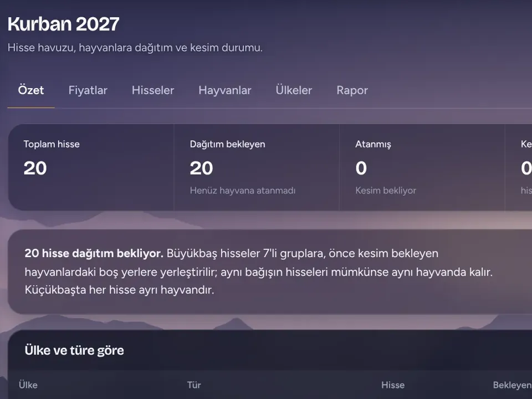This screenshot has height=399, width=532.
Task: Open the Ülkeler tab
Action: coord(294,90)
